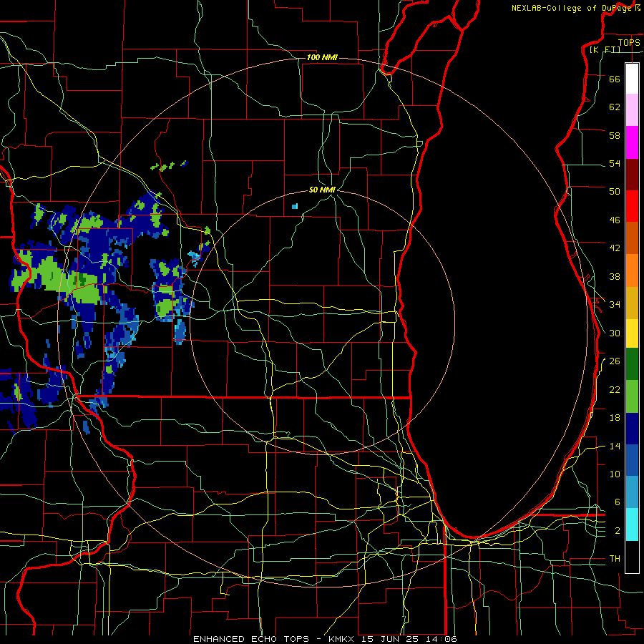The width and height of the screenshot is (644, 644).
Task: Select the magenta legend swatch
Action: tap(632, 142)
